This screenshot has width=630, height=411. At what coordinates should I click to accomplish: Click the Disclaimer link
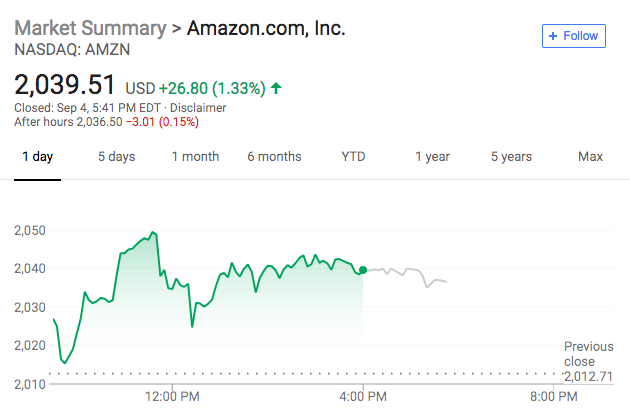click(x=200, y=108)
